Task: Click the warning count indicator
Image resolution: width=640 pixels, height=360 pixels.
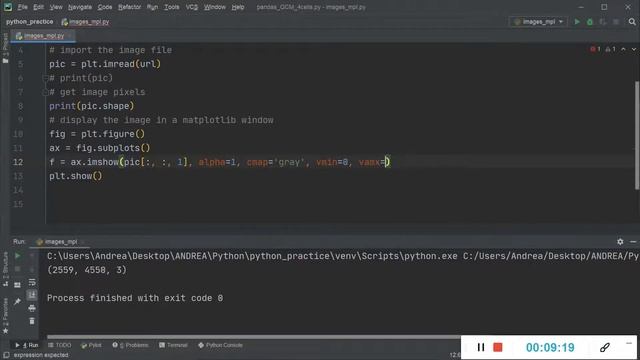Action: [611, 49]
